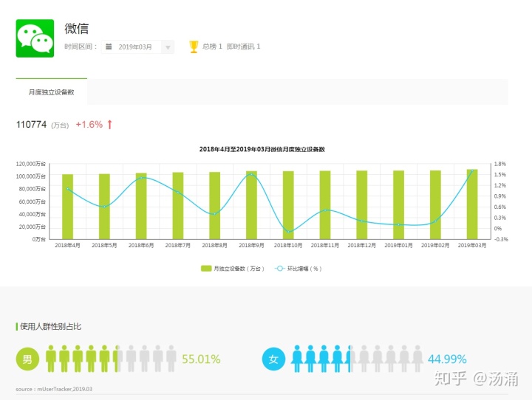Click the green bar for 2018年12月

[361, 204]
